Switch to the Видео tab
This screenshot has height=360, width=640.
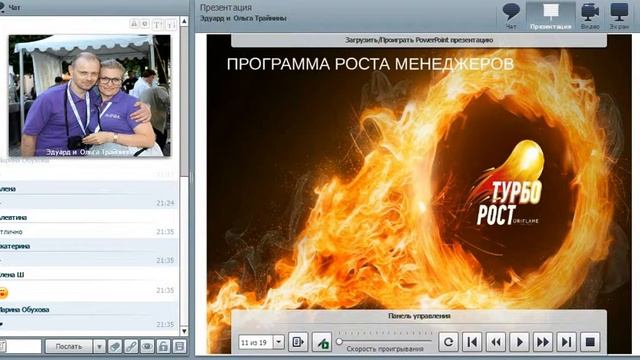tap(590, 16)
